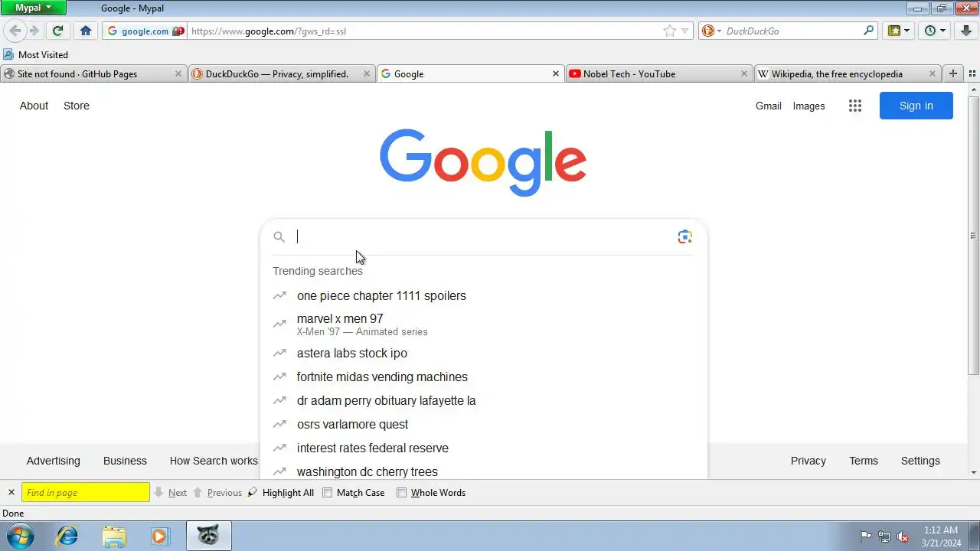
Task: Open the Google apps grid icon
Action: [855, 106]
